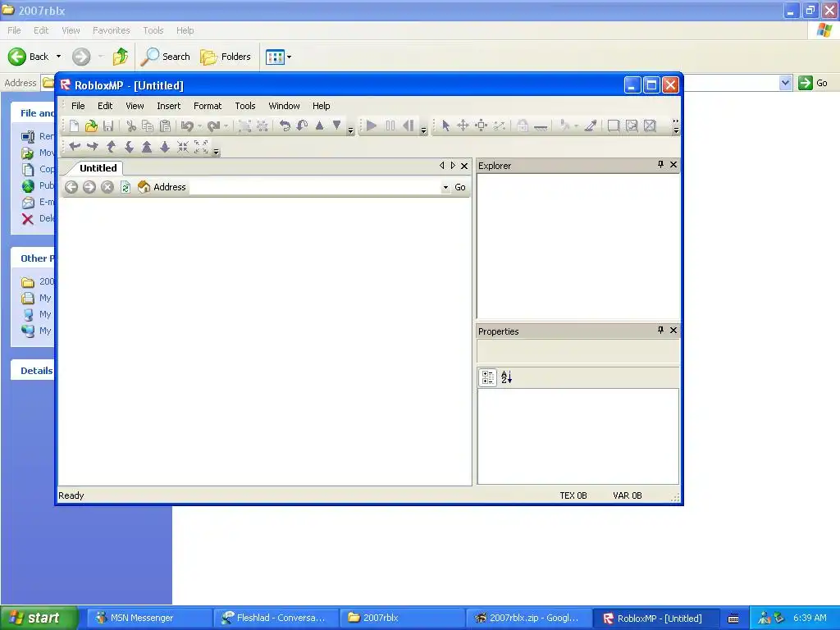This screenshot has width=840, height=630.
Task: Open the Edit menu in RobloxMP
Action: [x=105, y=106]
